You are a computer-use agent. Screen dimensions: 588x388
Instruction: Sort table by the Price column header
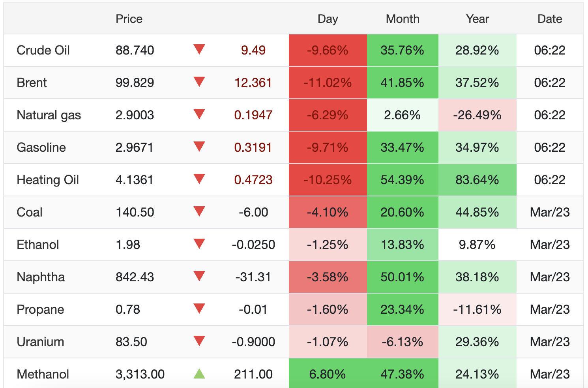[129, 19]
